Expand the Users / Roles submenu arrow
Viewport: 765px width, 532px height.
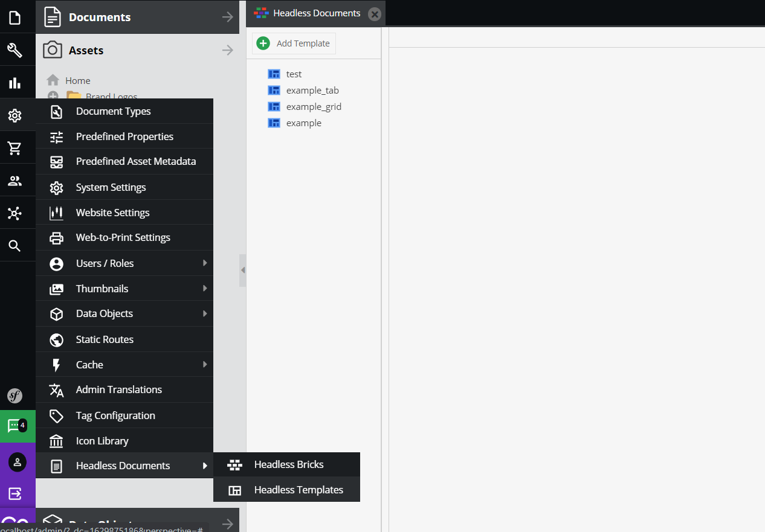tap(205, 263)
